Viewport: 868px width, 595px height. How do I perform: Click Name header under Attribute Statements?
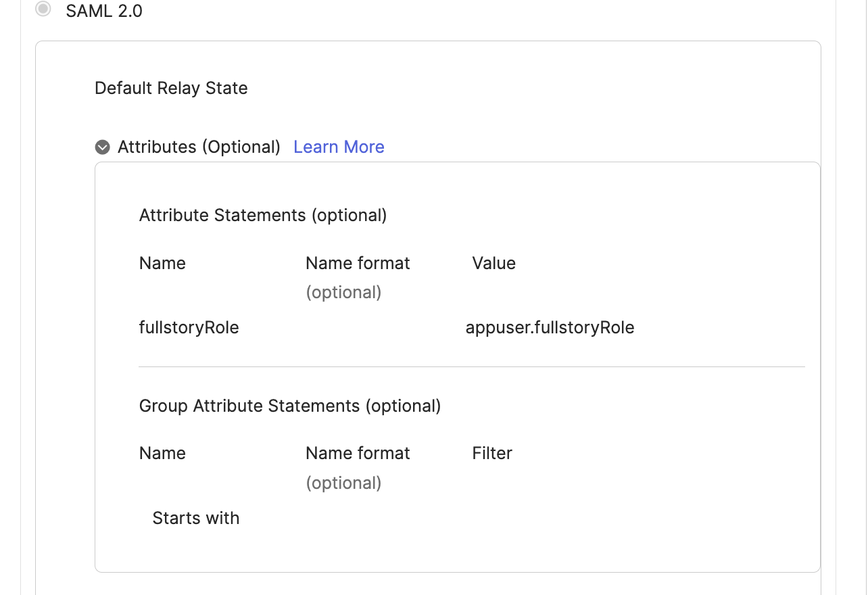(162, 263)
